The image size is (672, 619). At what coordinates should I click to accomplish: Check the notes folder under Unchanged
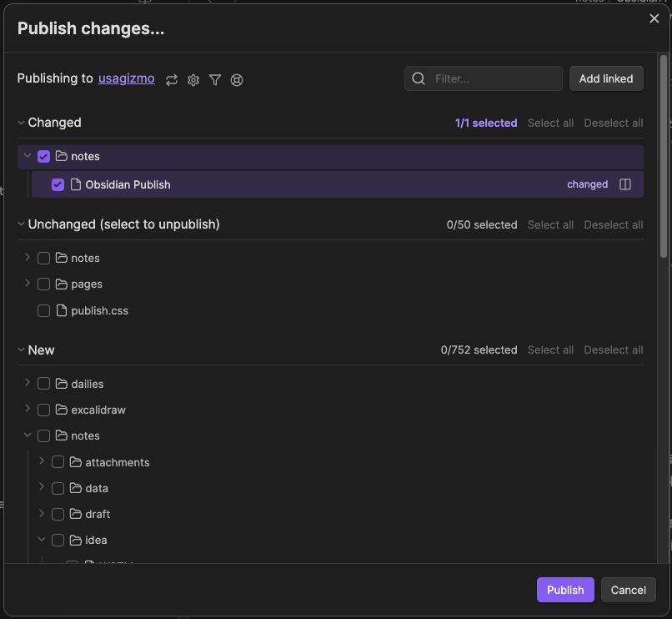click(43, 259)
